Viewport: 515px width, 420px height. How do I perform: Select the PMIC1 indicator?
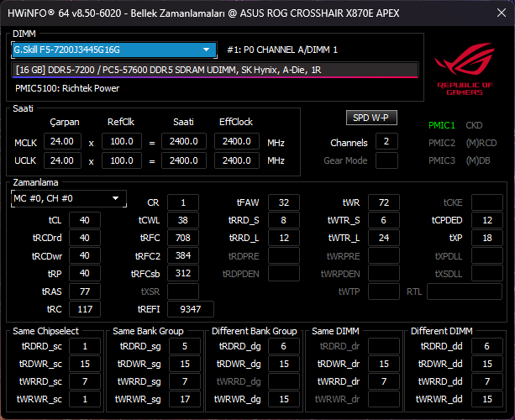[x=441, y=125]
